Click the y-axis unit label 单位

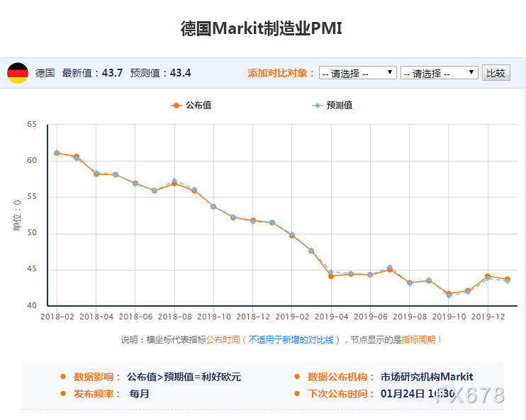[x=17, y=215]
